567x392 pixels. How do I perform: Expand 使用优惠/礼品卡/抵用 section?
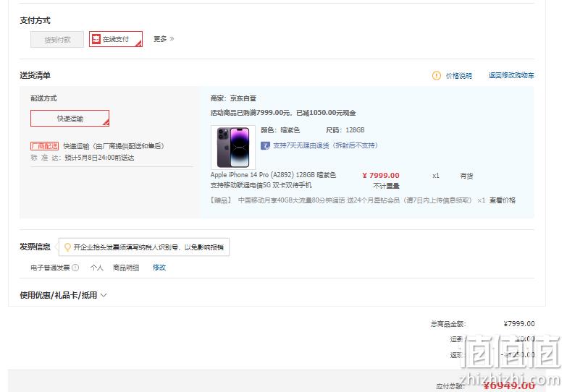coord(63,295)
